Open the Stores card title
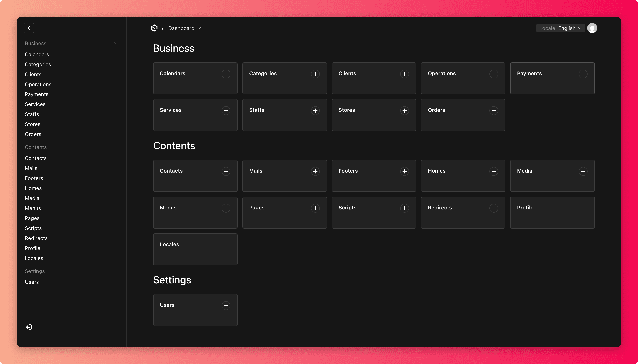 [347, 110]
